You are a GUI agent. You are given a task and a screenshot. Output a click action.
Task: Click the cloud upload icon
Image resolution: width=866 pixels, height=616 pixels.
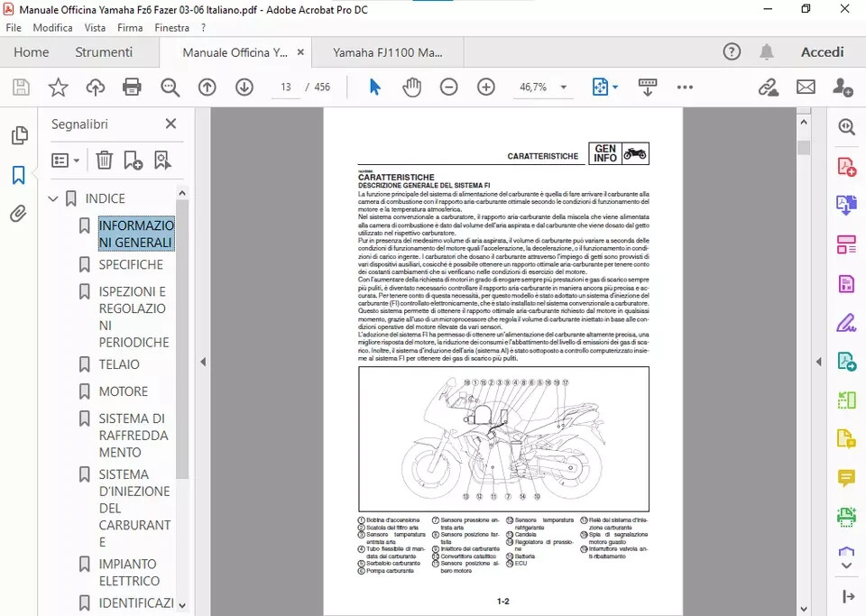95,87
